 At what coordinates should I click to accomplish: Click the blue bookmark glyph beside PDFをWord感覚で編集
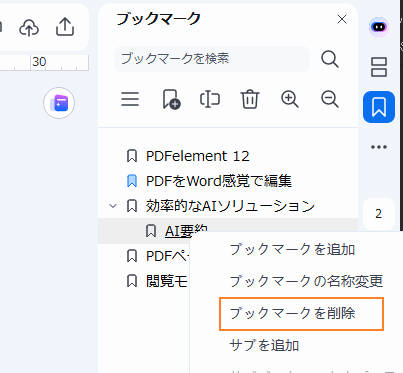[132, 181]
